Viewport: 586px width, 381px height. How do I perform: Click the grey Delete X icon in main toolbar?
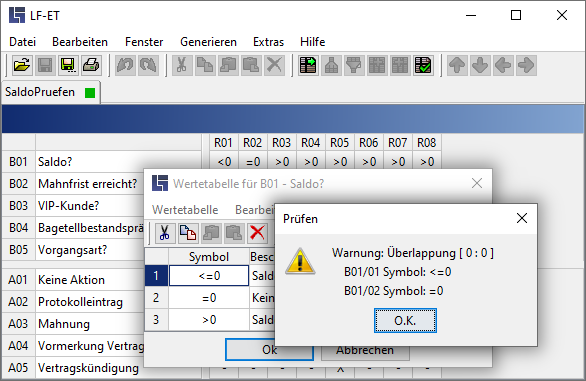[274, 65]
